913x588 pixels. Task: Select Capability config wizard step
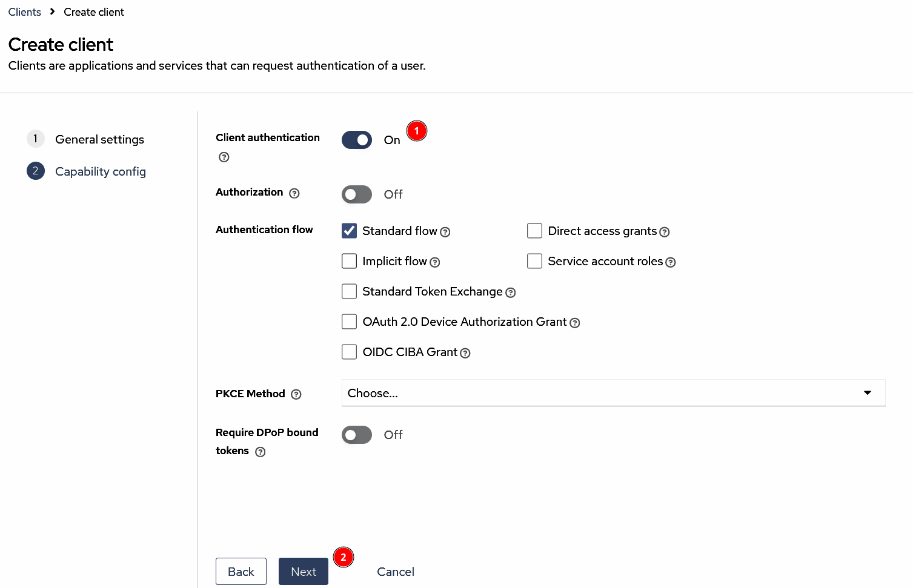tap(101, 171)
